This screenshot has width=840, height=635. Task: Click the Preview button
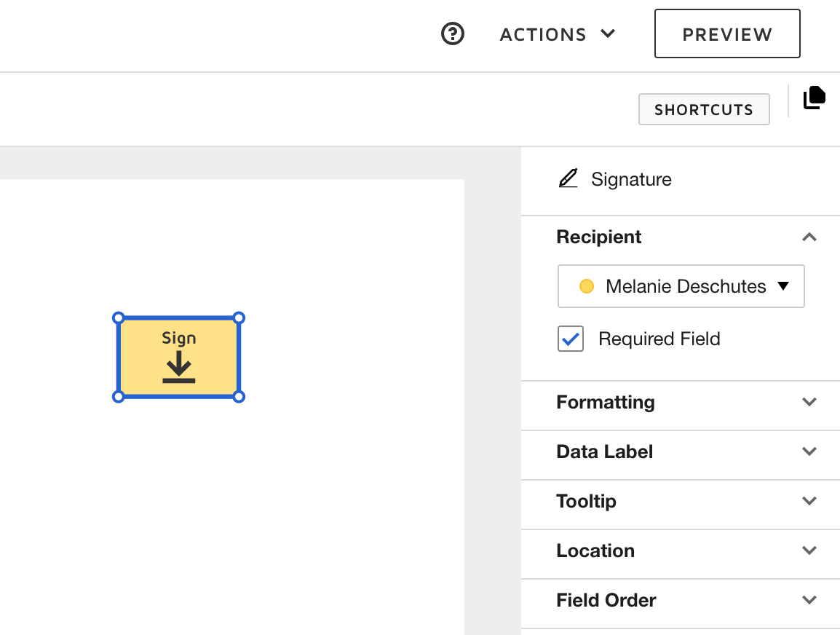tap(727, 33)
